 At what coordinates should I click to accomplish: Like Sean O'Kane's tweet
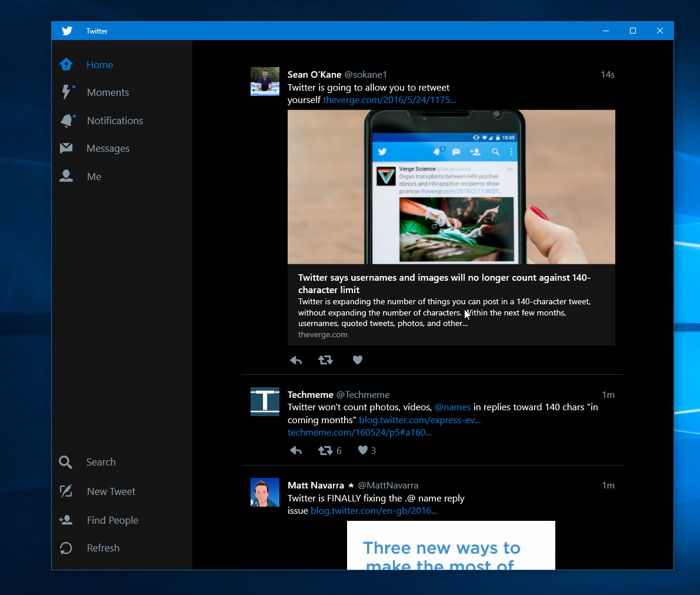point(358,360)
